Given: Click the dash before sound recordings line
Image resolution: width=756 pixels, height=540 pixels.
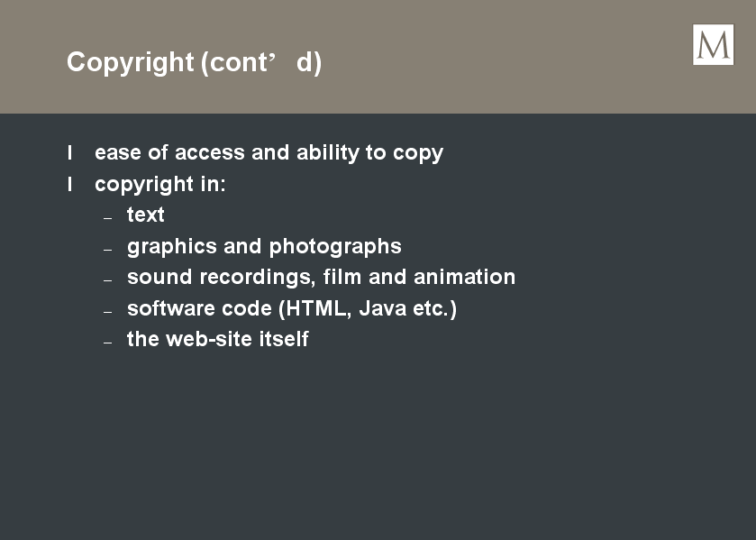Looking at the screenshot, I should tap(107, 280).
